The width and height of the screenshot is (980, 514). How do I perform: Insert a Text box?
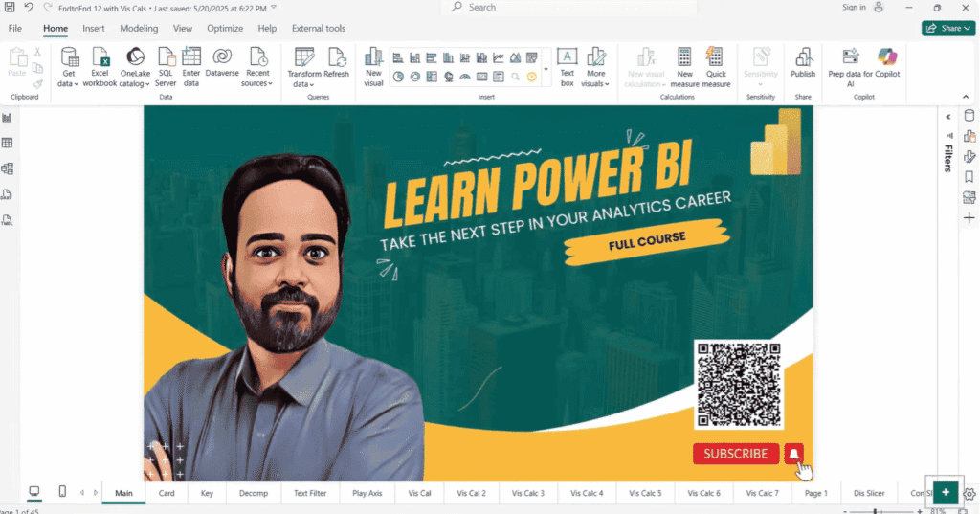[567, 68]
